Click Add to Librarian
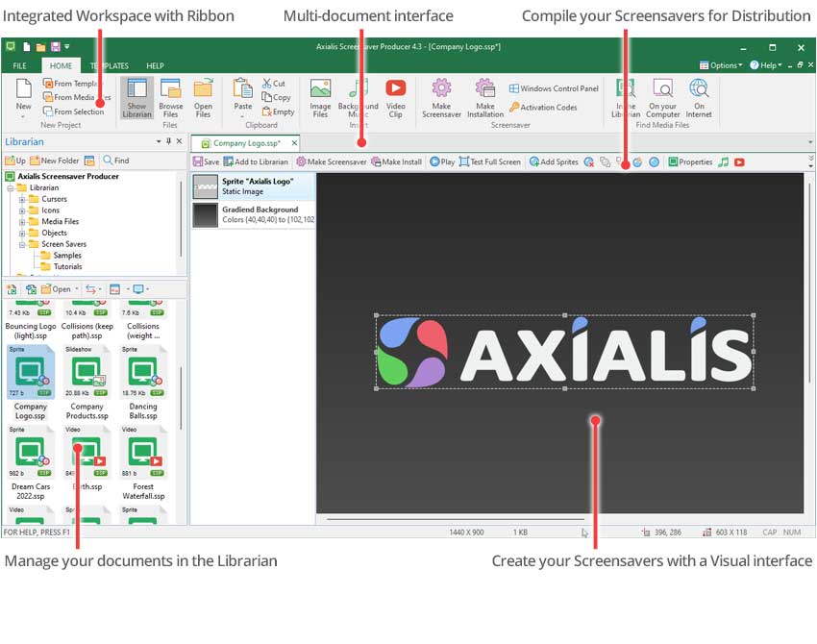The height and width of the screenshot is (644, 817). tap(256, 162)
